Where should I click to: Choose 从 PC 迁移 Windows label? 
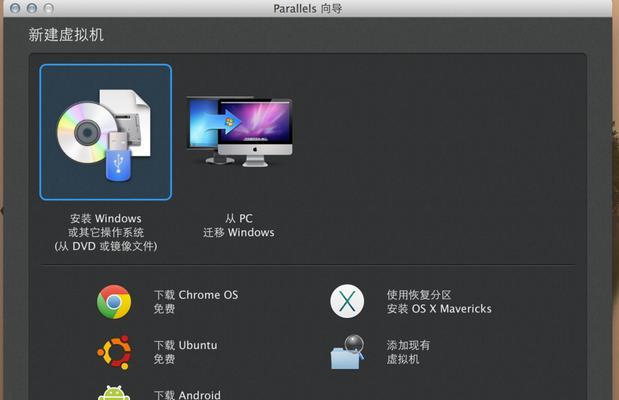click(239, 225)
